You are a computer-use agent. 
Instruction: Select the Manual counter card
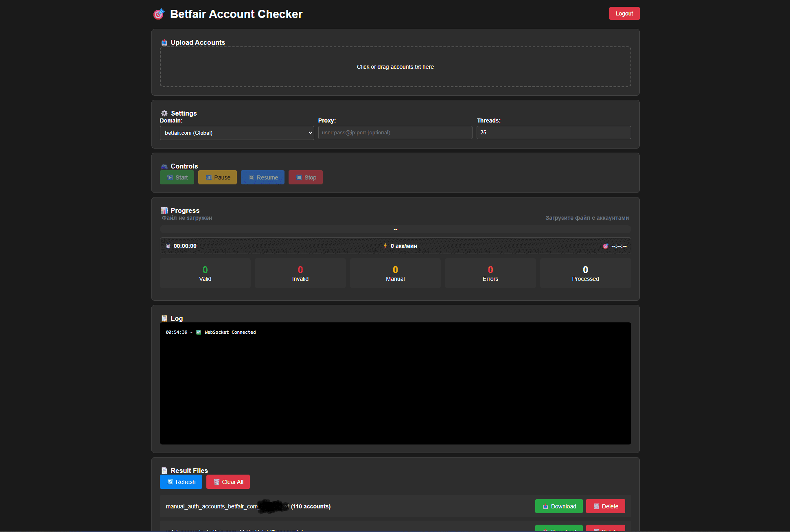tap(395, 273)
